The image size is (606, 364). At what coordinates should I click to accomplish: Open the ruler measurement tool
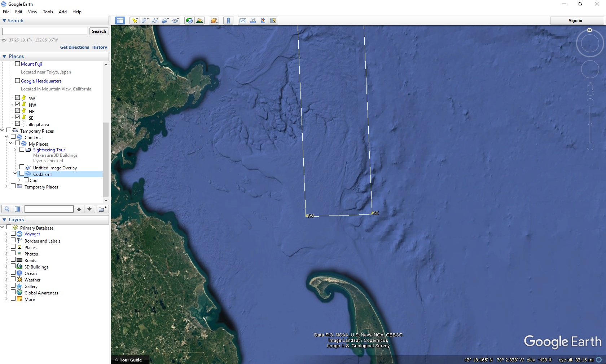(228, 21)
